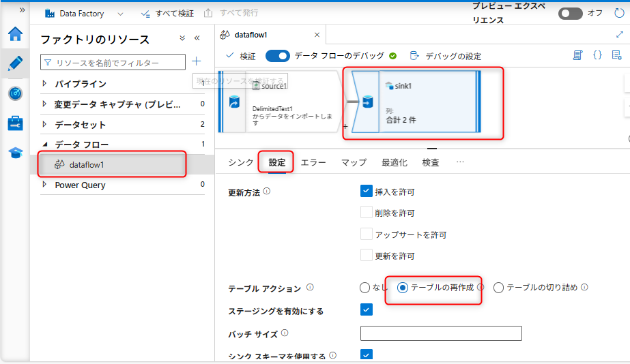Switch to the マップ tab
The height and width of the screenshot is (364, 630).
tap(354, 162)
